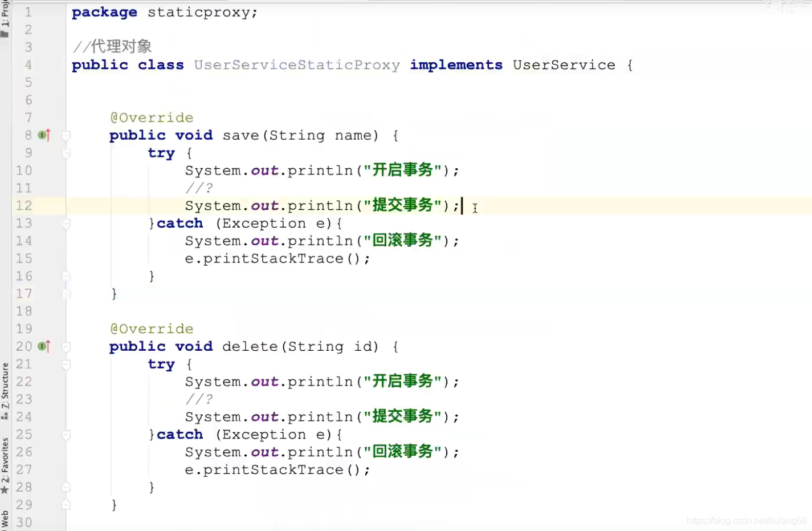Click the try keyword on line 9

coord(161,153)
